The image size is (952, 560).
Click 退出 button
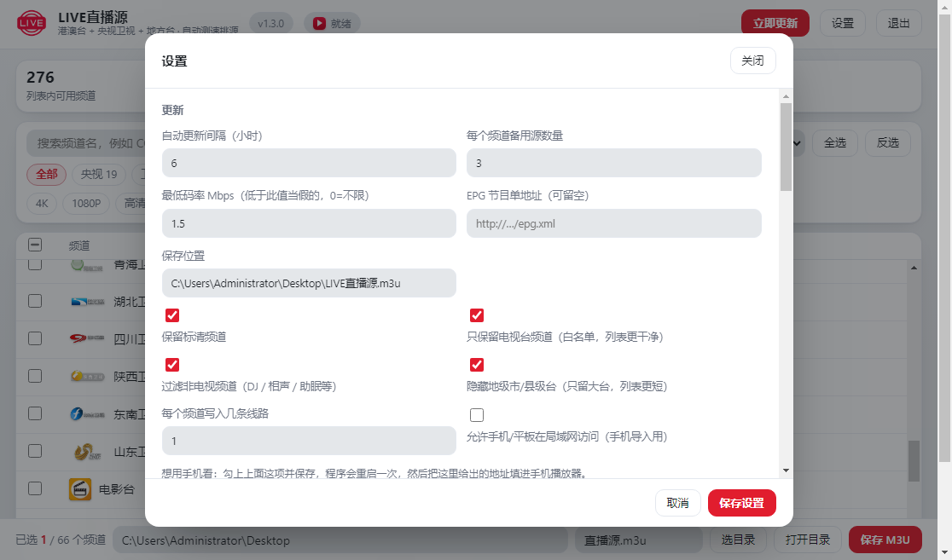[x=898, y=23]
